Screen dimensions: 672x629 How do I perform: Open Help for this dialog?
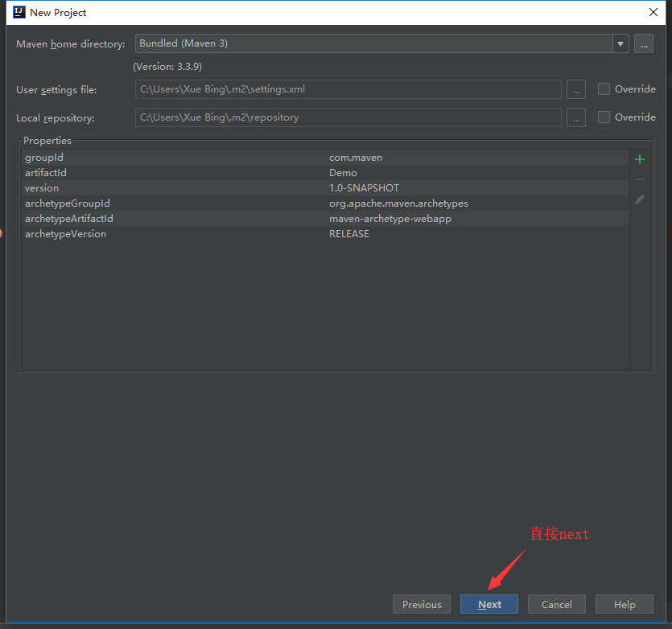coord(624,604)
